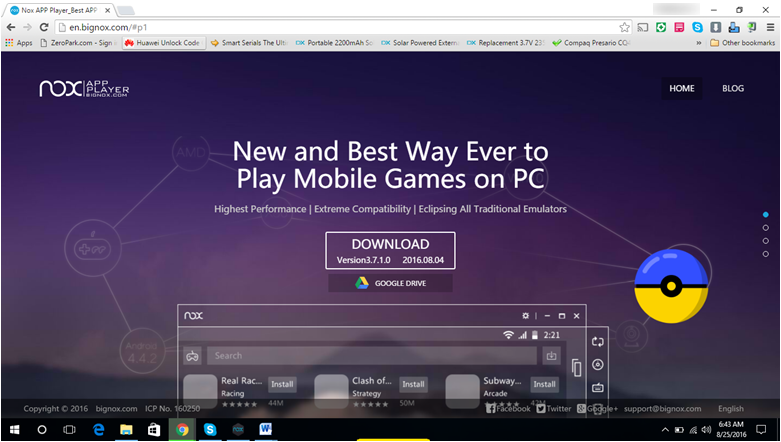Expand hidden bookmarks with the chevron
781x442 pixels.
699,43
